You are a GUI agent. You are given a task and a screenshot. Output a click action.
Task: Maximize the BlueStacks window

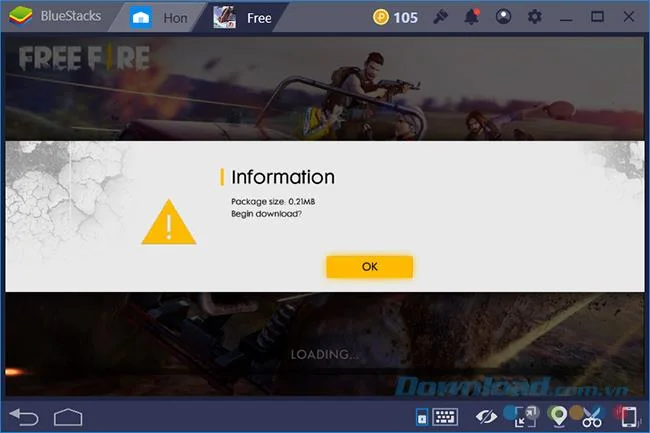[x=597, y=17]
